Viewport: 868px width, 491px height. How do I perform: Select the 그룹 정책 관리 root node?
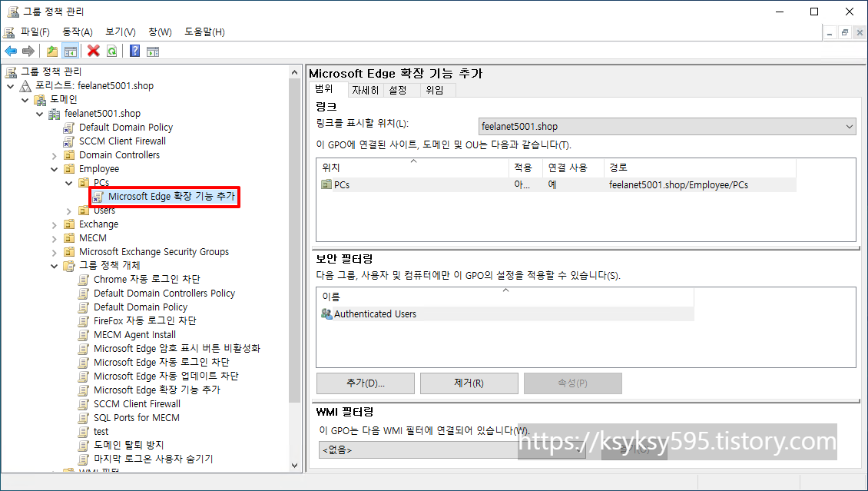click(51, 72)
